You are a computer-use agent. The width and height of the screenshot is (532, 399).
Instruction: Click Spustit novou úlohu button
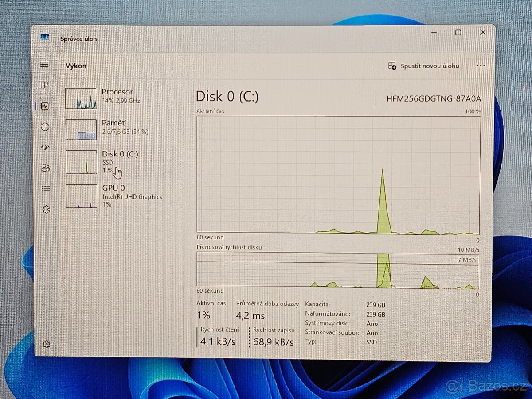[424, 66]
